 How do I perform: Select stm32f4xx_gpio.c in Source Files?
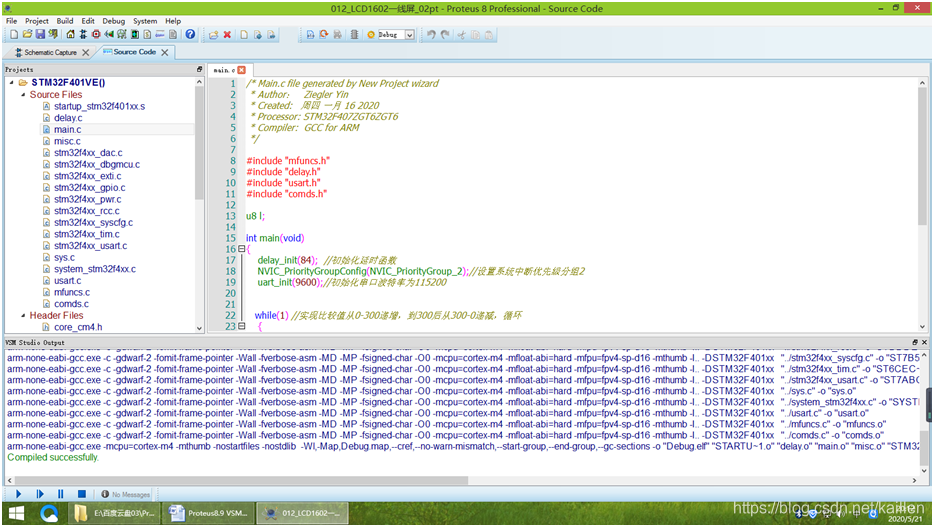click(x=89, y=188)
